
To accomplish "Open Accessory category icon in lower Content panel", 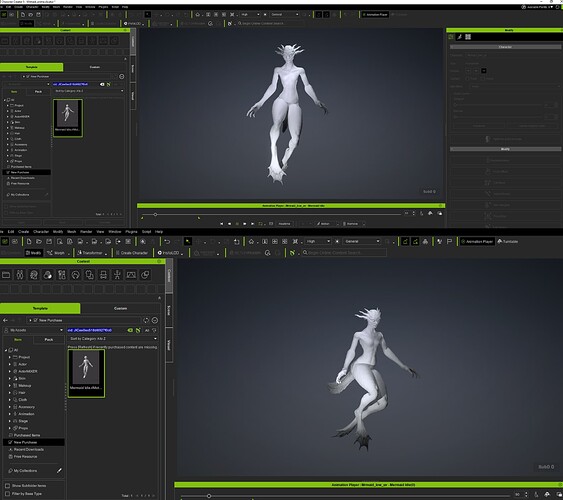I will pyautogui.click(x=103, y=275).
